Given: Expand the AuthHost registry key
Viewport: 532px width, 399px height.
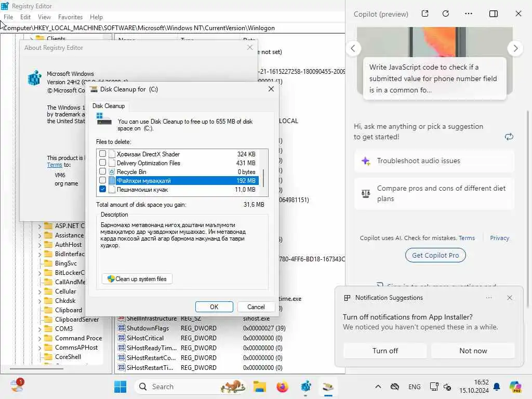Looking at the screenshot, I should point(39,245).
